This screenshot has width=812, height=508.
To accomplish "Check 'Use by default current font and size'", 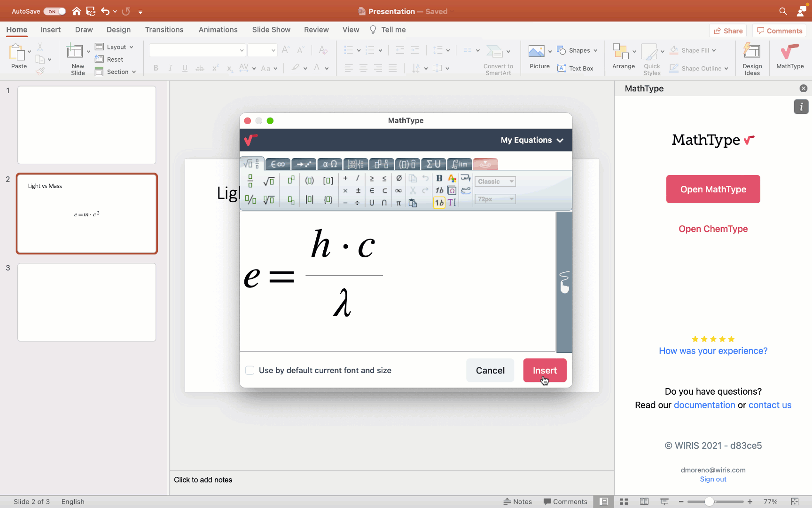I will 250,371.
